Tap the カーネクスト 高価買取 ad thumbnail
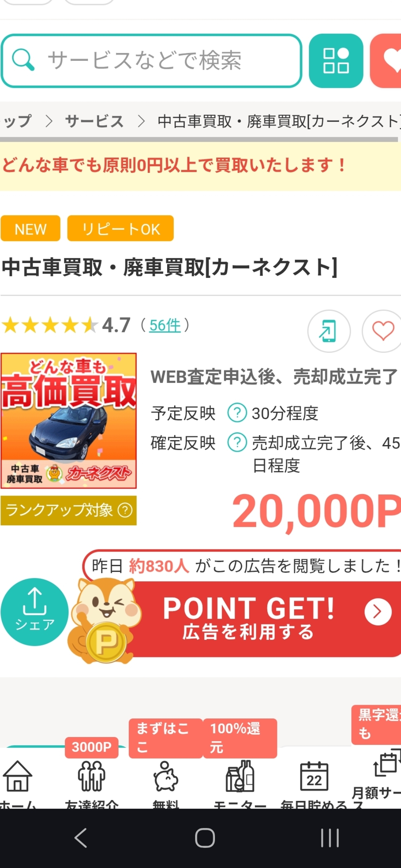This screenshot has width=401, height=868. [x=69, y=420]
